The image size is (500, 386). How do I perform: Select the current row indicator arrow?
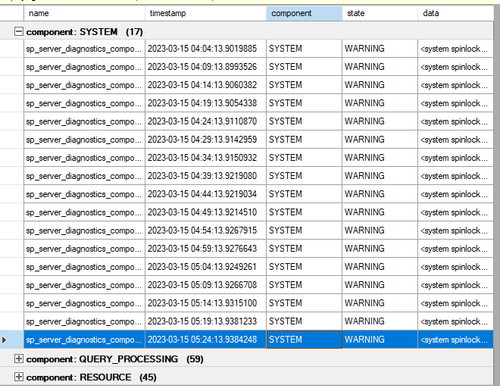pyautogui.click(x=4, y=340)
